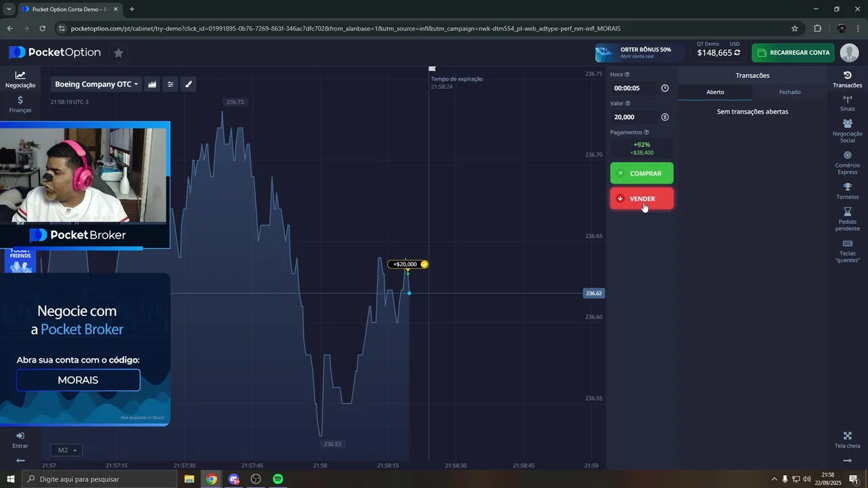Open Windows Start menu
The image size is (868, 488).
pyautogui.click(x=10, y=479)
